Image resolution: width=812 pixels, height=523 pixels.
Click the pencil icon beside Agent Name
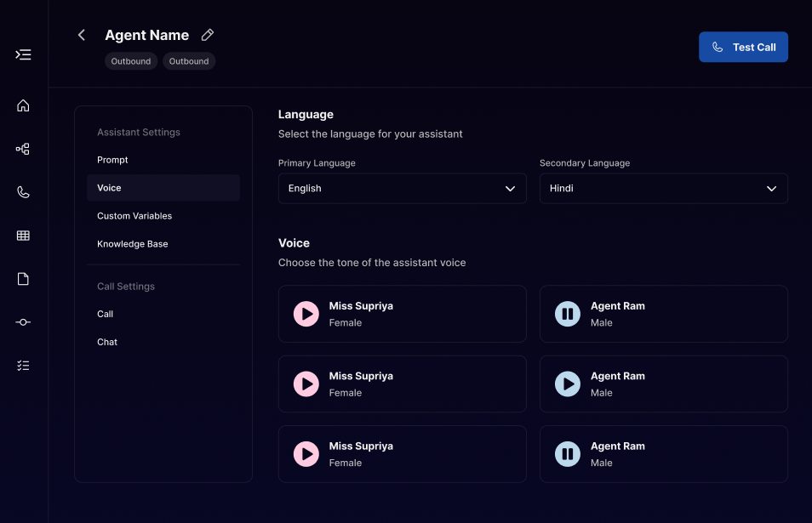coord(208,35)
